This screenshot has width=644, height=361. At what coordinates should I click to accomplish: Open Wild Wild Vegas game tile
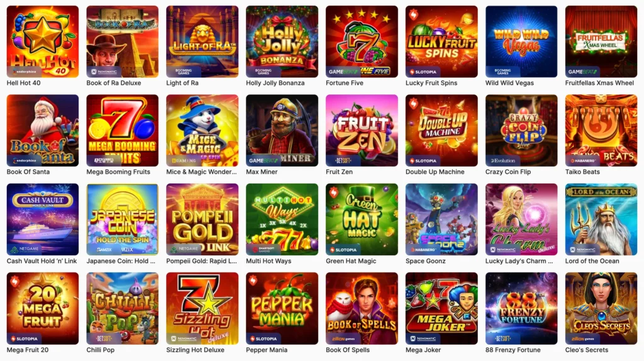pos(521,42)
